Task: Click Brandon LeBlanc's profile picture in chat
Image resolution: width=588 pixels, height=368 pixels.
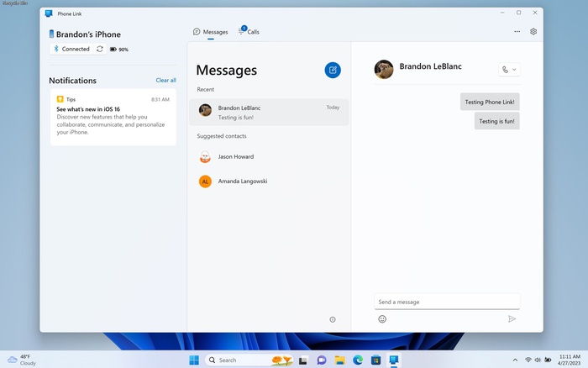Action: coord(384,70)
